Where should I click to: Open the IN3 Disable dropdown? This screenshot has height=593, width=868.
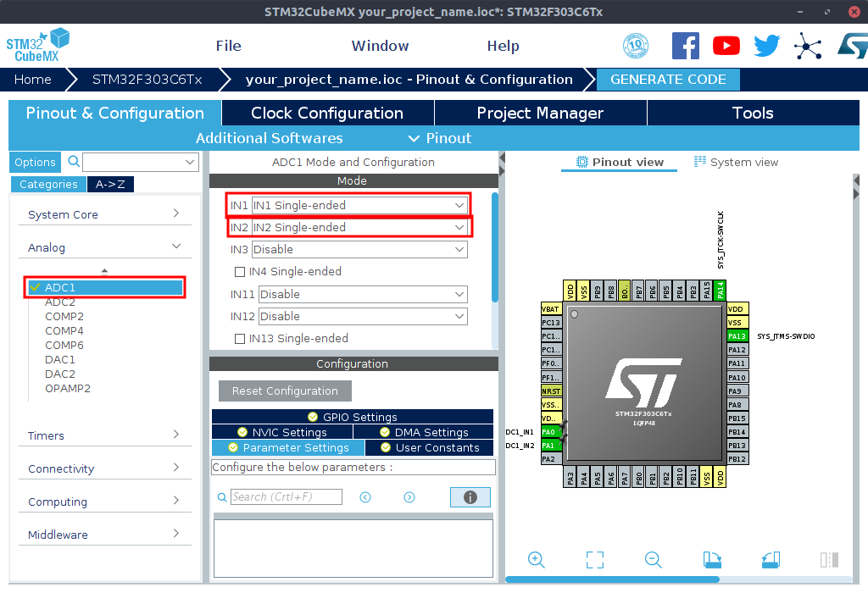click(359, 249)
